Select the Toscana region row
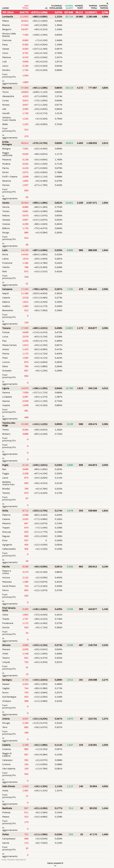 click(x=6, y=328)
